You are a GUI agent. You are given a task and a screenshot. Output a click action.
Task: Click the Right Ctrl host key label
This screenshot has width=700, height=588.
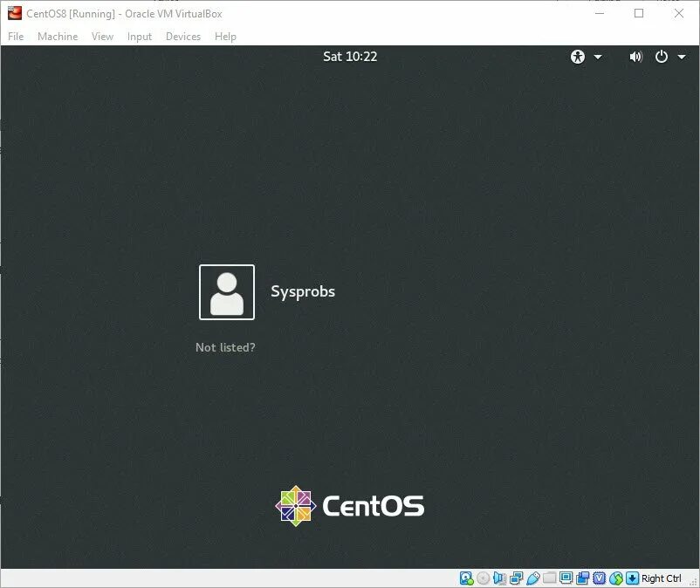tap(662, 578)
